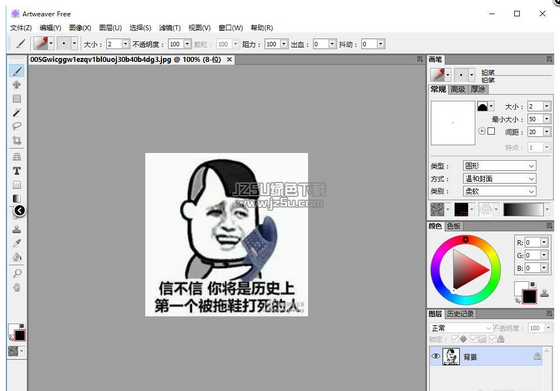Expand the Category (类别) combo box
560x391 pixels.
(x=500, y=191)
